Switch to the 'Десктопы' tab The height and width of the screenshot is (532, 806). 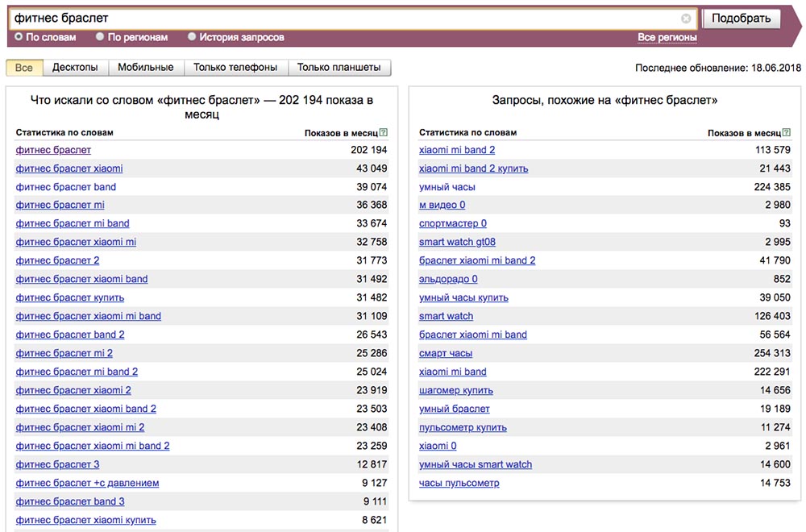point(75,68)
